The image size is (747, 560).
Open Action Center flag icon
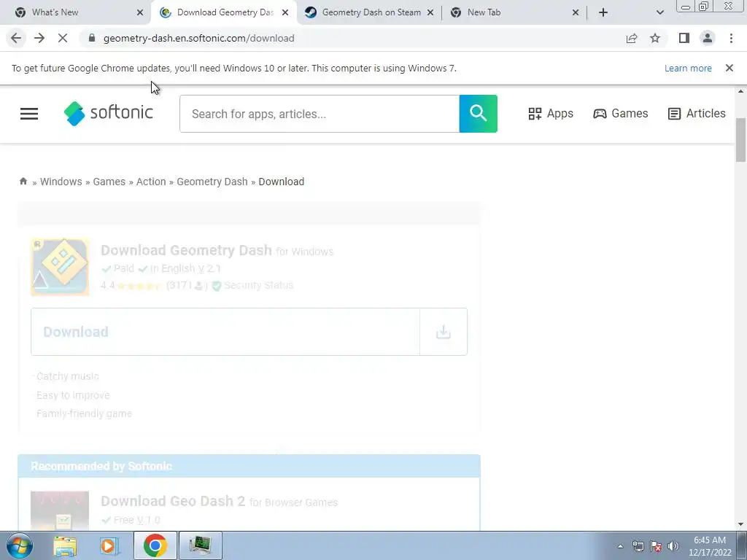click(x=656, y=546)
